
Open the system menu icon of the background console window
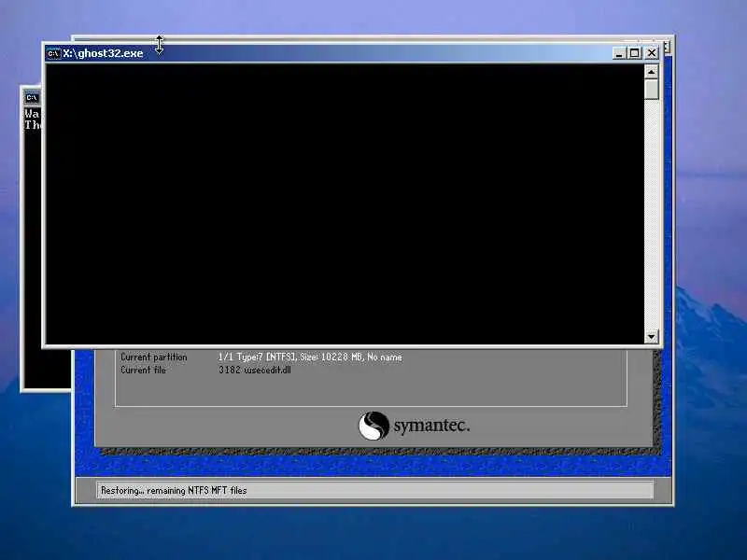(32, 98)
